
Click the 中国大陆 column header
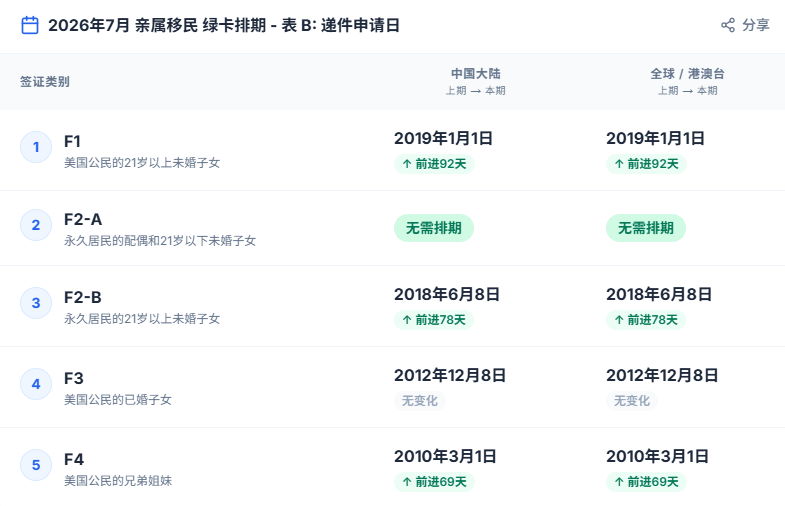click(x=476, y=74)
